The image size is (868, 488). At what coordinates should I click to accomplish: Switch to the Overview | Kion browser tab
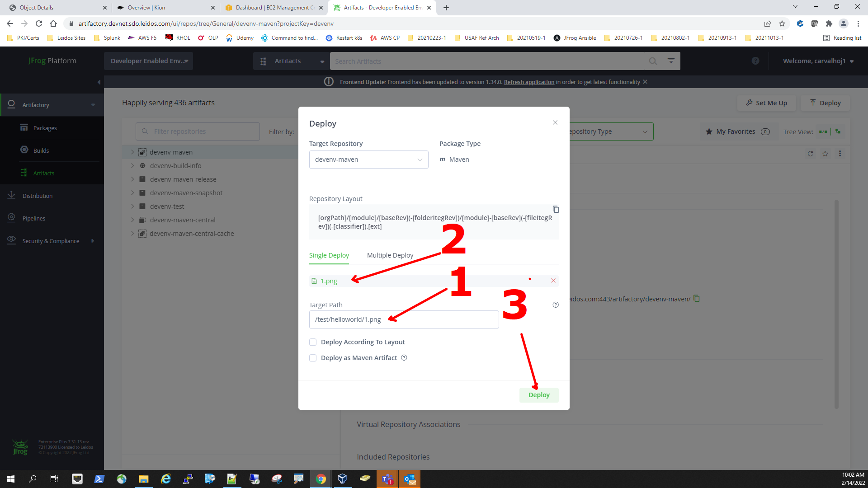(x=165, y=8)
